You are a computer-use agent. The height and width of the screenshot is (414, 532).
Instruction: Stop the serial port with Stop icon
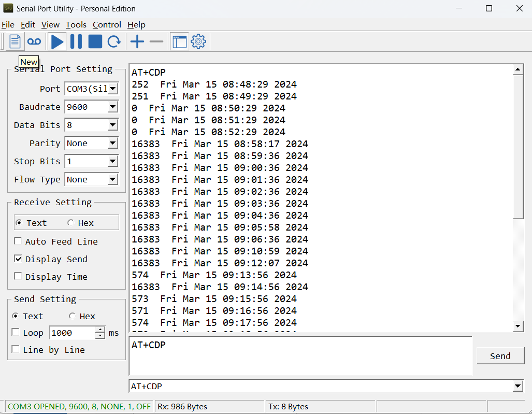95,42
